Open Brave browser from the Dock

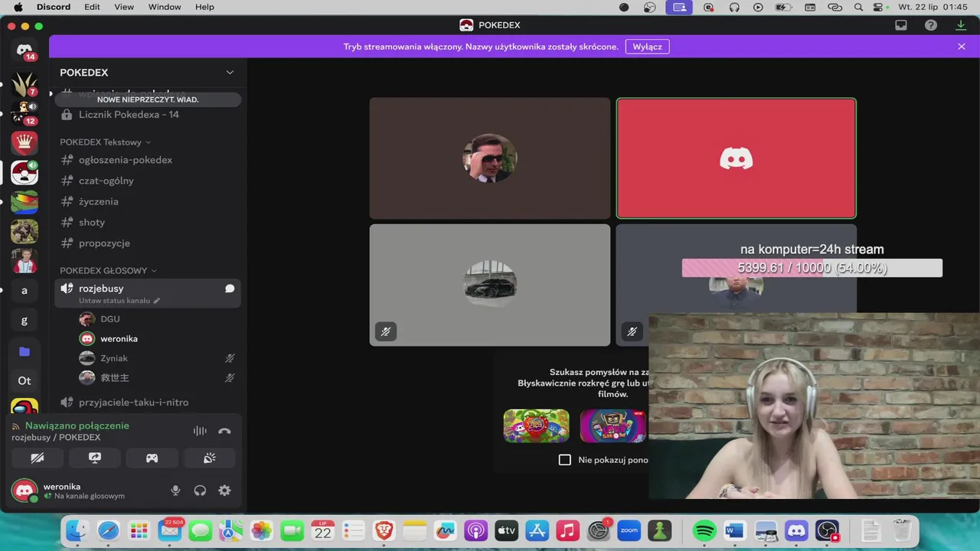[x=384, y=530]
